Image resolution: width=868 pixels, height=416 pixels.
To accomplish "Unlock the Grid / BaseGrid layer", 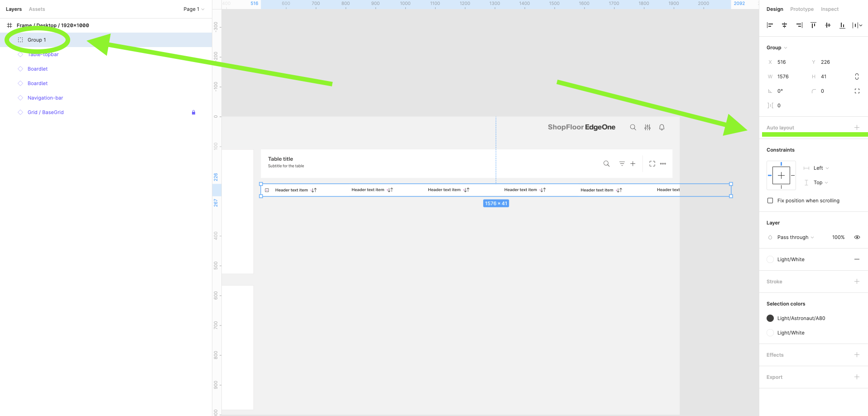I will coord(193,112).
